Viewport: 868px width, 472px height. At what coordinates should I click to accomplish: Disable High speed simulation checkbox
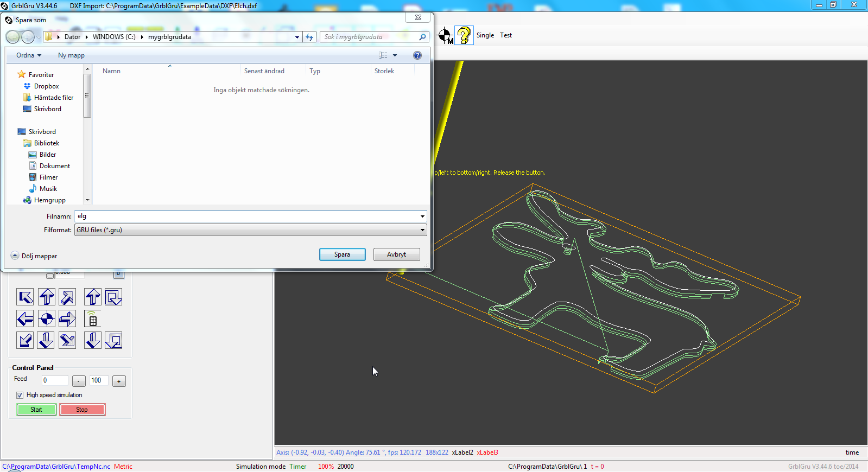[x=20, y=396]
